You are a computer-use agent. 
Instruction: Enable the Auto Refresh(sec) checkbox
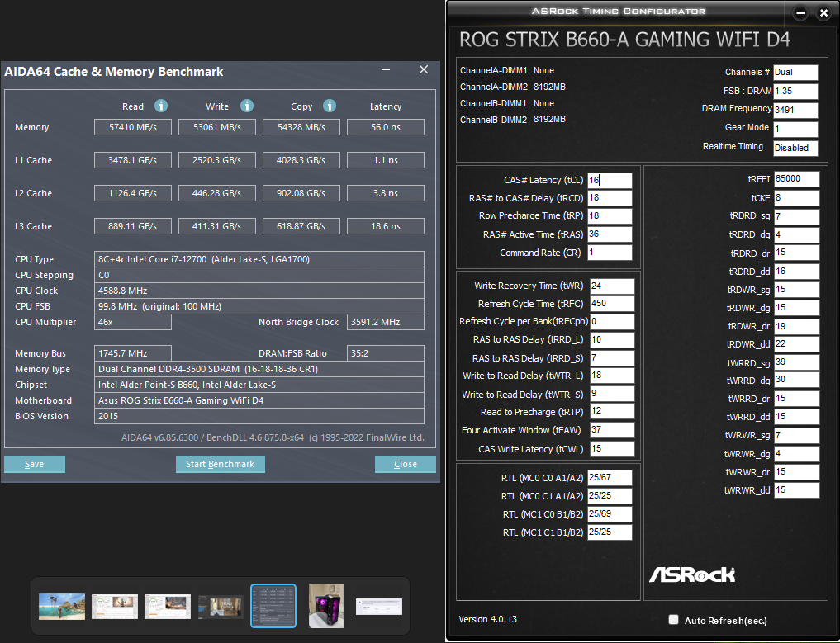(673, 620)
